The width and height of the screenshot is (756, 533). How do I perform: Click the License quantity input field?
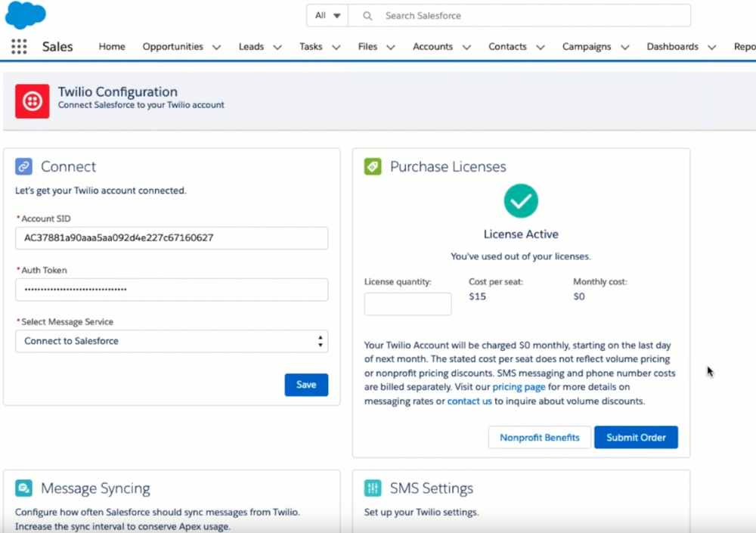coord(407,303)
